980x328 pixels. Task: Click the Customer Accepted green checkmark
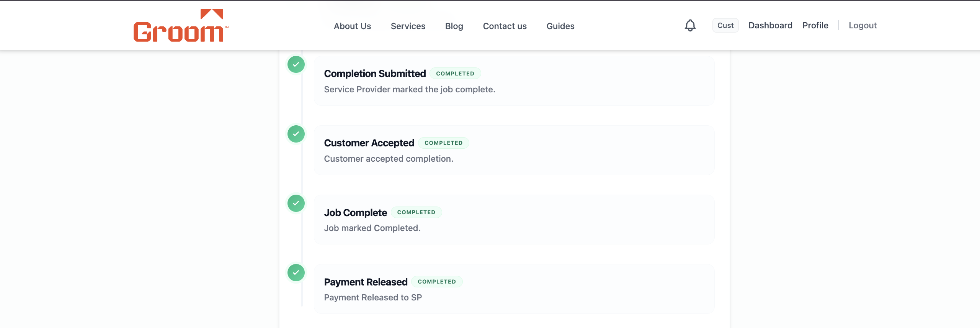[296, 134]
